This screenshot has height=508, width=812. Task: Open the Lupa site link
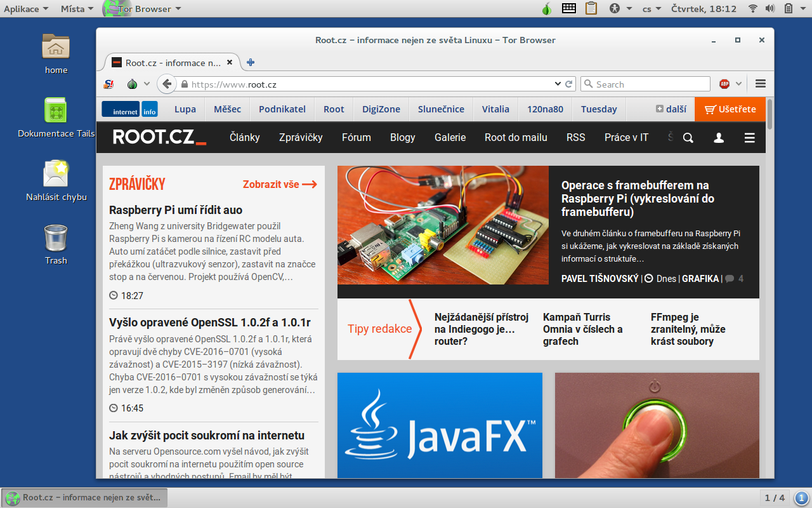pos(185,109)
